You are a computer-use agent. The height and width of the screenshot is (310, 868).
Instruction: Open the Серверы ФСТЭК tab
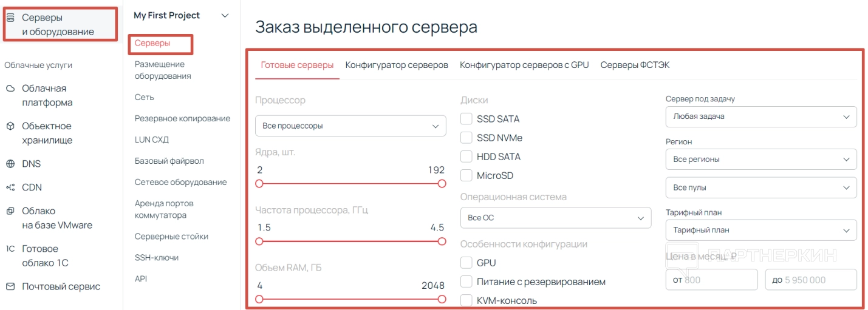(635, 66)
